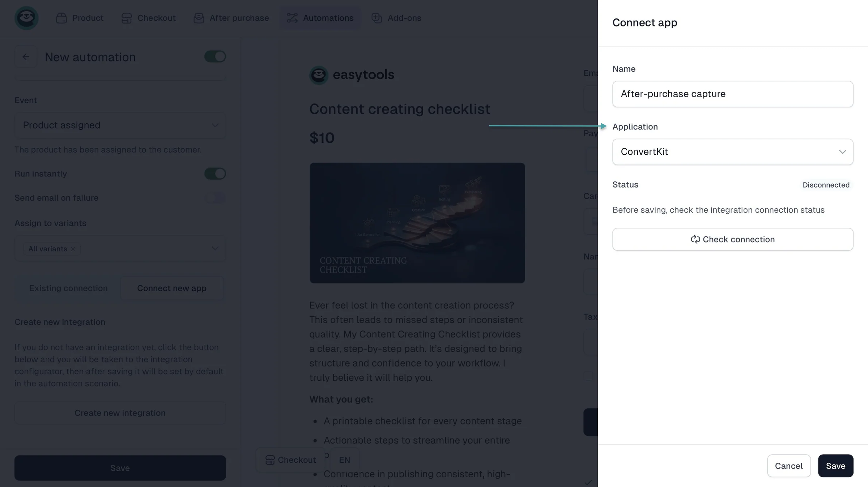Select Connect new app tab
The width and height of the screenshot is (868, 487).
coord(172,288)
